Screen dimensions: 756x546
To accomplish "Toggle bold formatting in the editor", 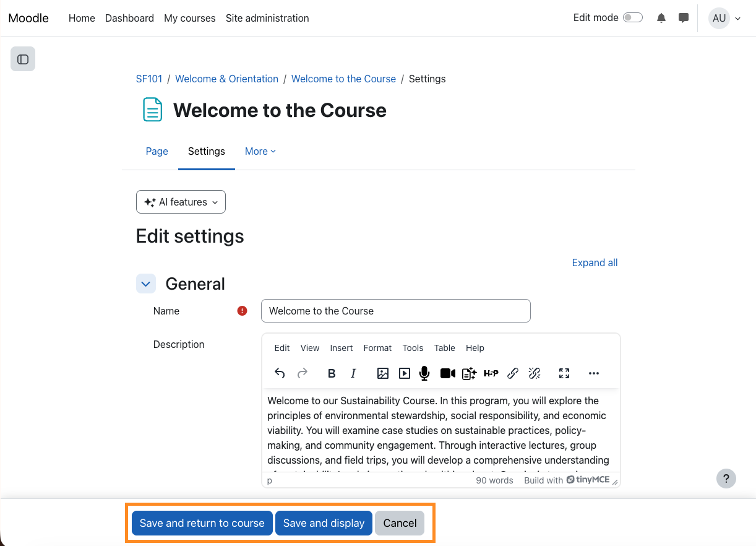I will click(x=332, y=373).
